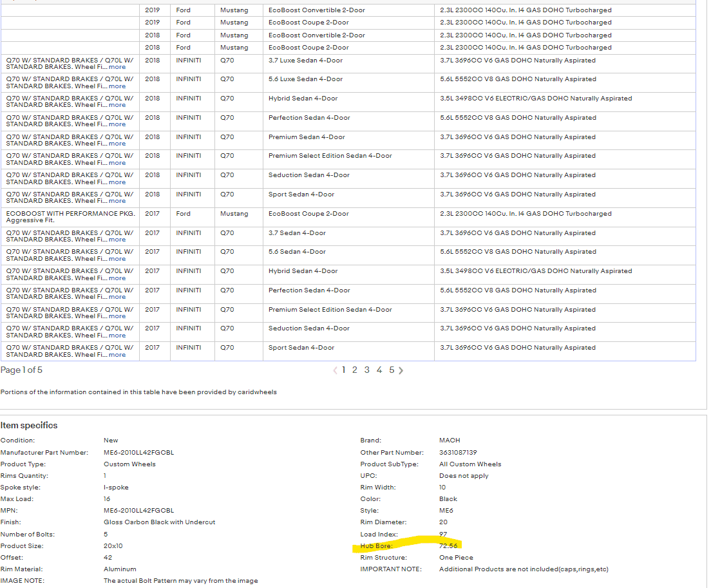Click 2019 'EcoBoost Coupe 2-Door' trim cell
The width and height of the screenshot is (711, 588).
308,22
